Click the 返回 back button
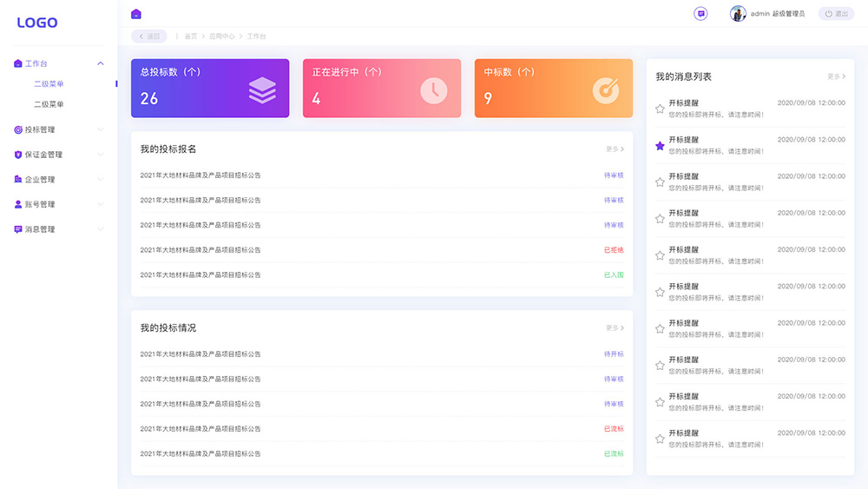Screen dimensions: 868x489 pyautogui.click(x=149, y=36)
